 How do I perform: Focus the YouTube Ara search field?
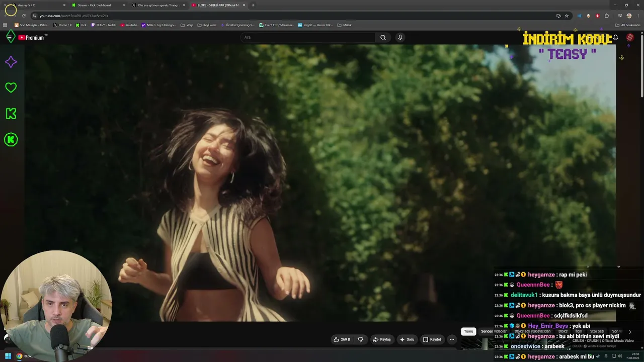[308, 37]
